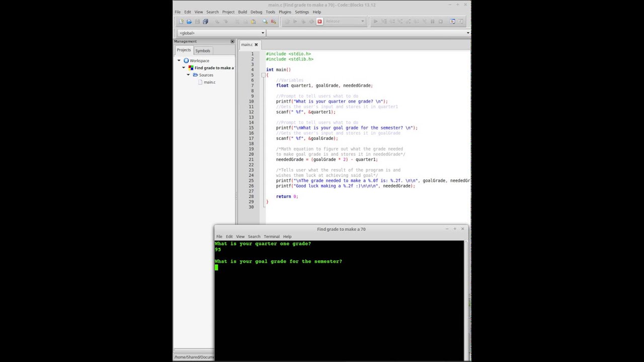644x362 pixels.
Task: Select the Workspace tree item
Action: pos(196,61)
